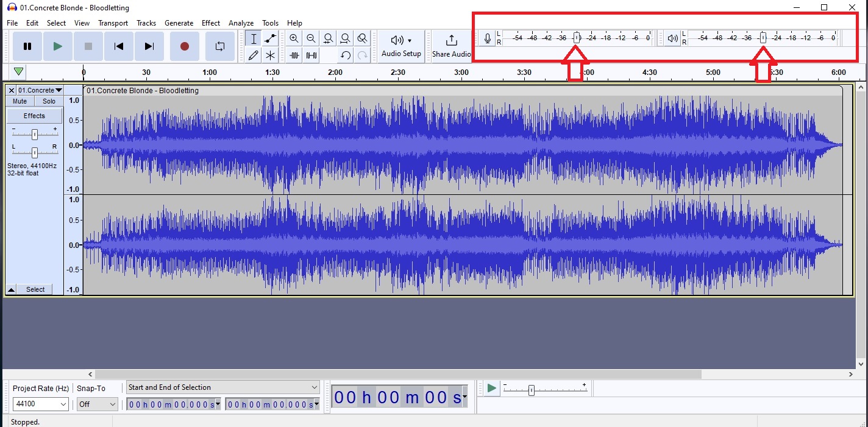Image resolution: width=868 pixels, height=427 pixels.
Task: Click the red Record button
Action: click(185, 46)
